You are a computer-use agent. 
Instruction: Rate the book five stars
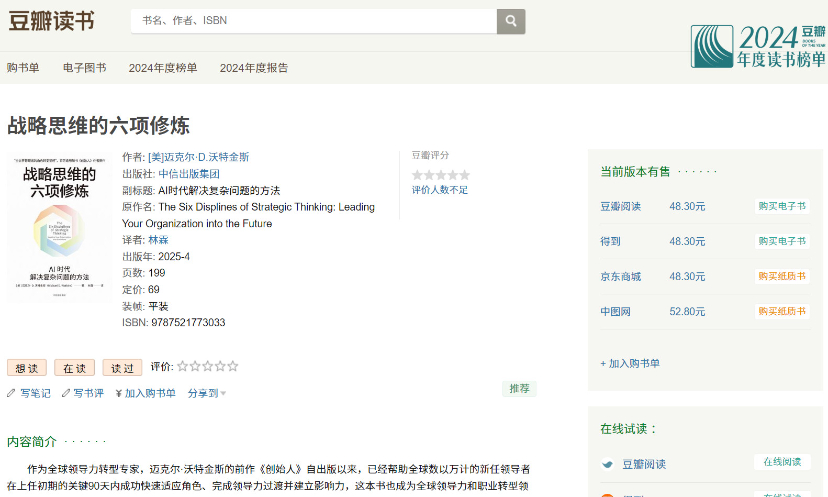[x=233, y=366]
